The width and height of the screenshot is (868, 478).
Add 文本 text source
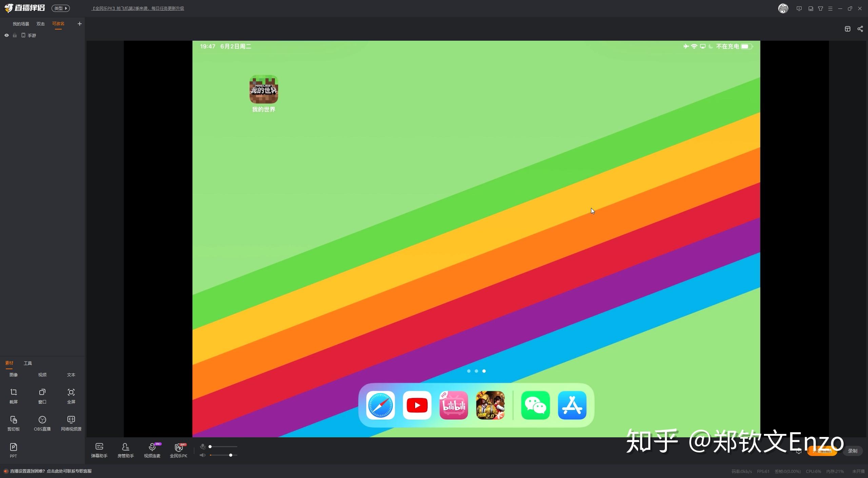[71, 375]
